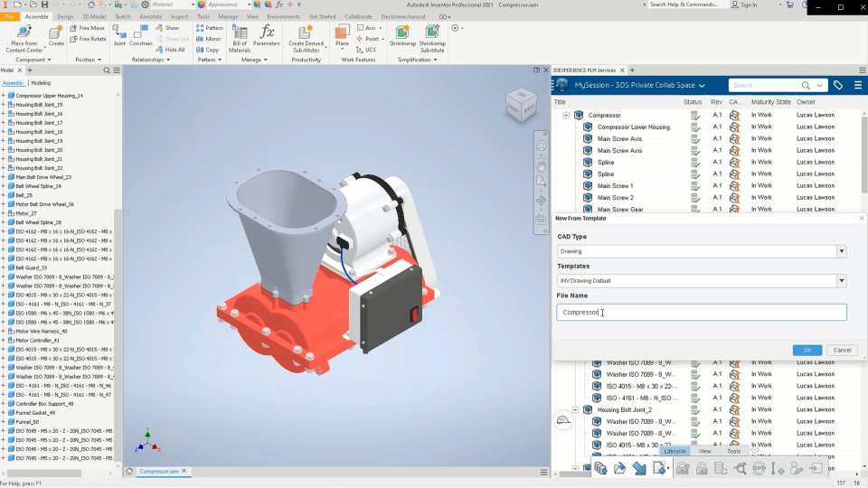Expand the Component panel dropdown
This screenshot has width=868, height=488.
(x=33, y=60)
